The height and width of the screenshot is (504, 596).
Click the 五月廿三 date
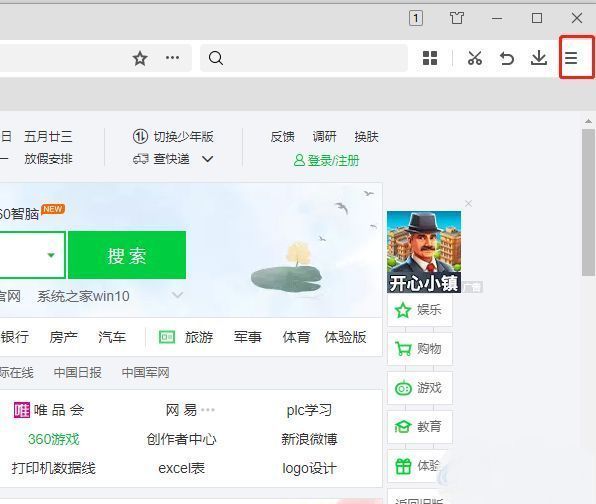click(x=48, y=136)
